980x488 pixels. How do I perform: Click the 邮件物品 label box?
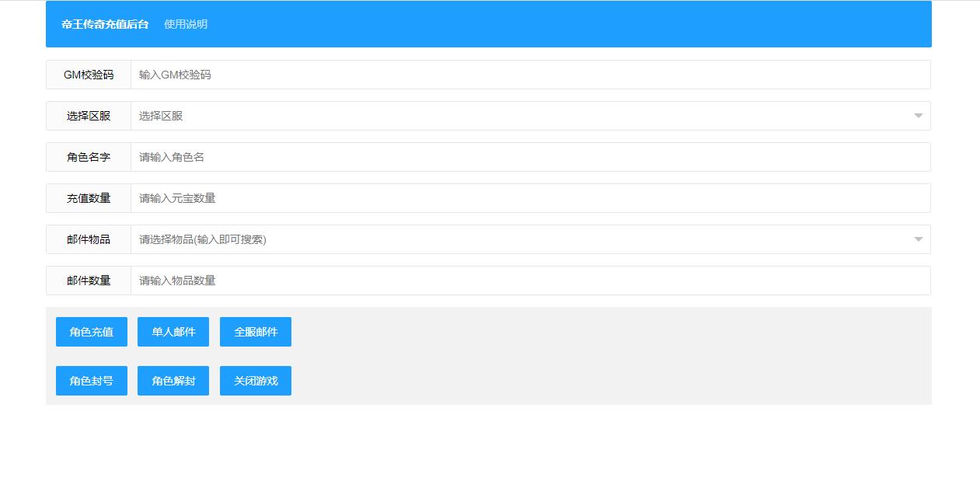click(x=89, y=239)
